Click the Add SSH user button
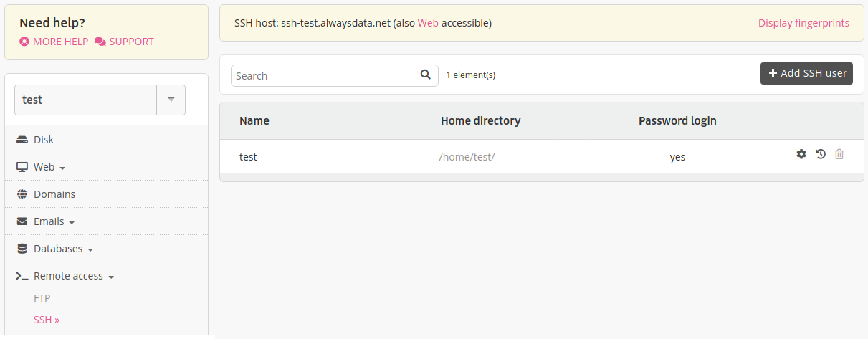 point(806,73)
